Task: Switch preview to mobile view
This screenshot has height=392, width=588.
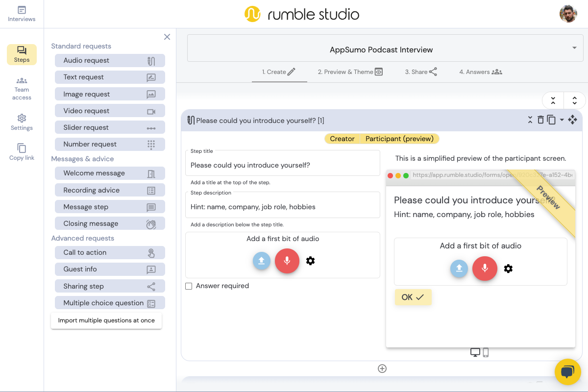Action: click(x=486, y=352)
